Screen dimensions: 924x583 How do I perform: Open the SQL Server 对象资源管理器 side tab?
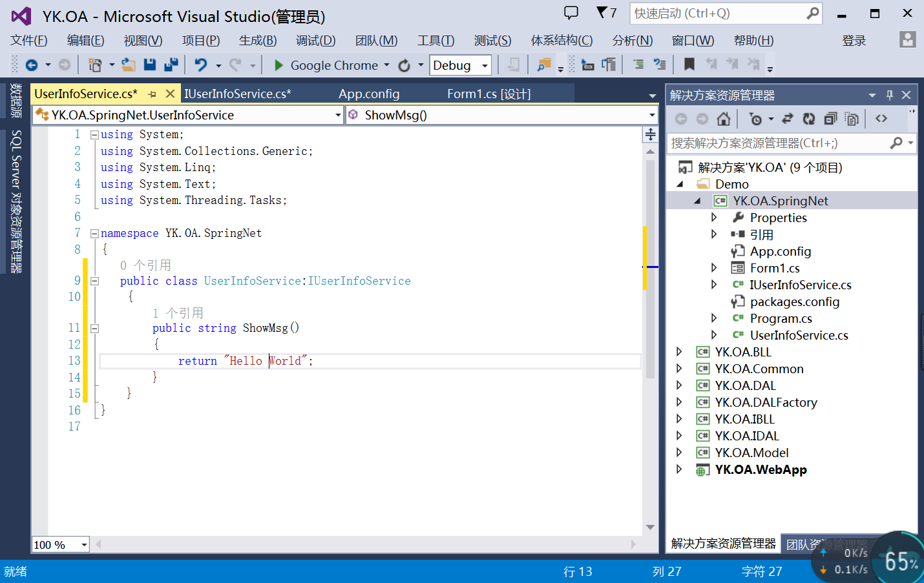coord(16,201)
